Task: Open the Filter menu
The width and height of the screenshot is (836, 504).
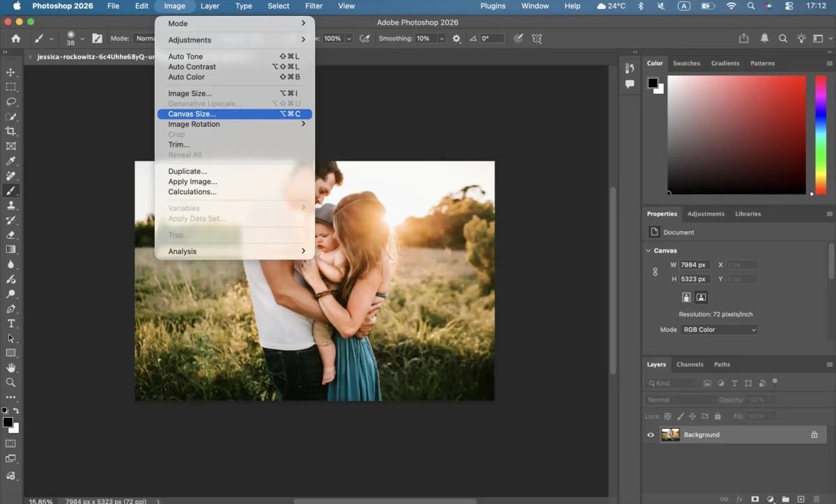Action: tap(314, 6)
